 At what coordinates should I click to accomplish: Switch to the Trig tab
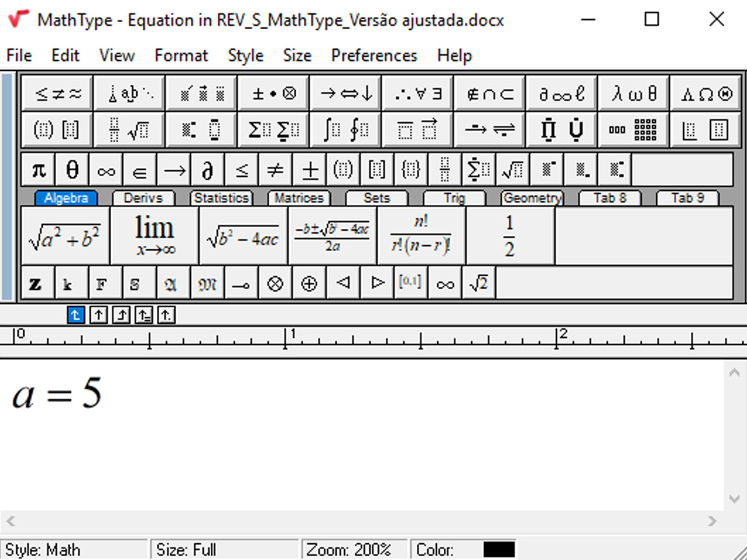pos(454,198)
